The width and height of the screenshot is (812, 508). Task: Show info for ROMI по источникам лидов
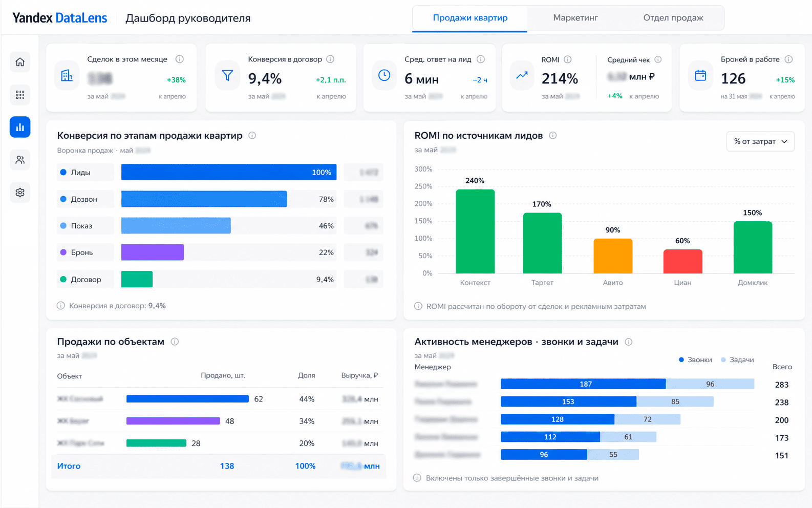pos(553,135)
